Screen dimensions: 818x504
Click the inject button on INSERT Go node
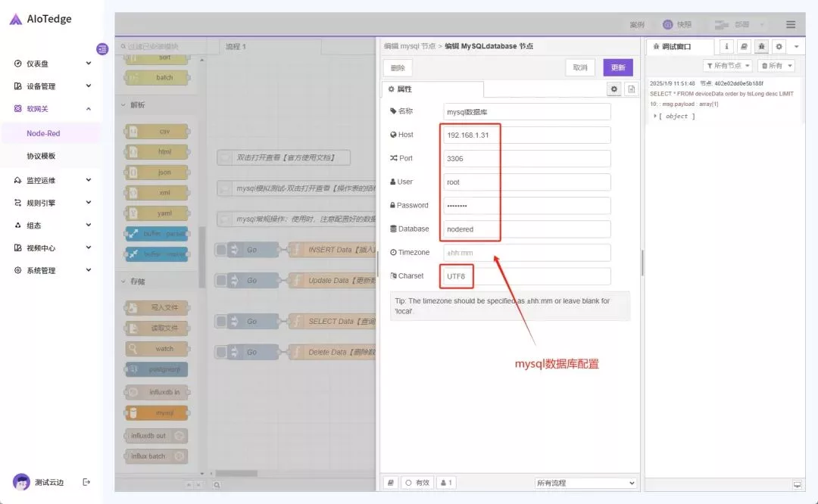220,250
